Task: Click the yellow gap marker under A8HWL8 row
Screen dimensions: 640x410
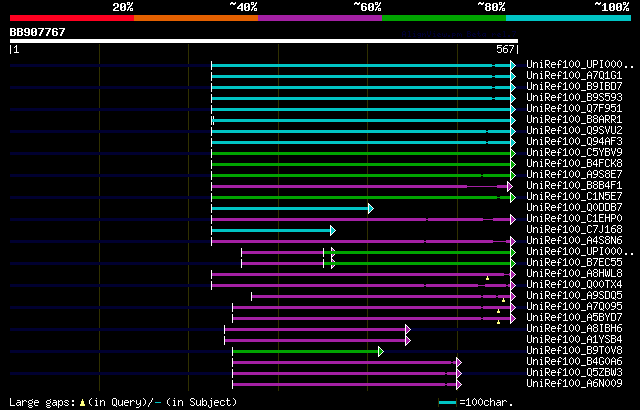Action: coord(487,278)
